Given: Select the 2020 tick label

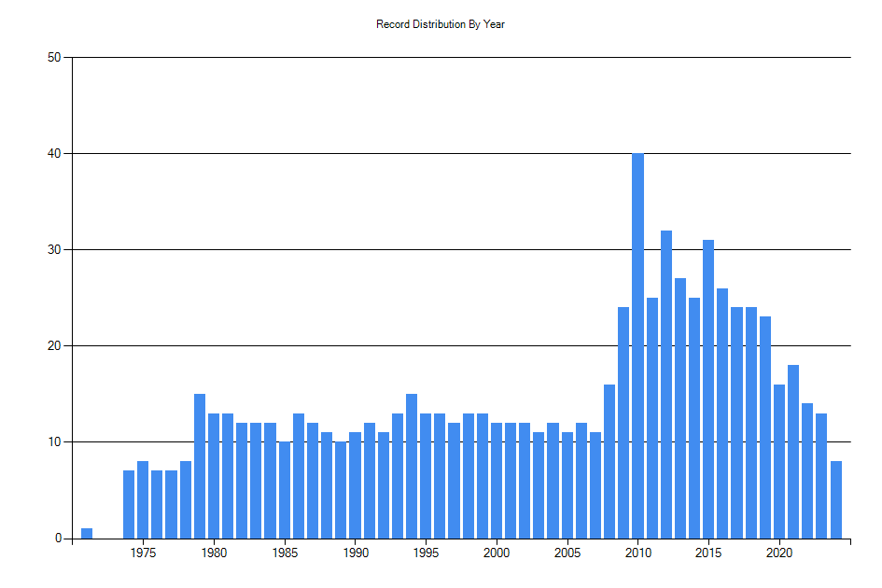Looking at the screenshot, I should point(779,553).
